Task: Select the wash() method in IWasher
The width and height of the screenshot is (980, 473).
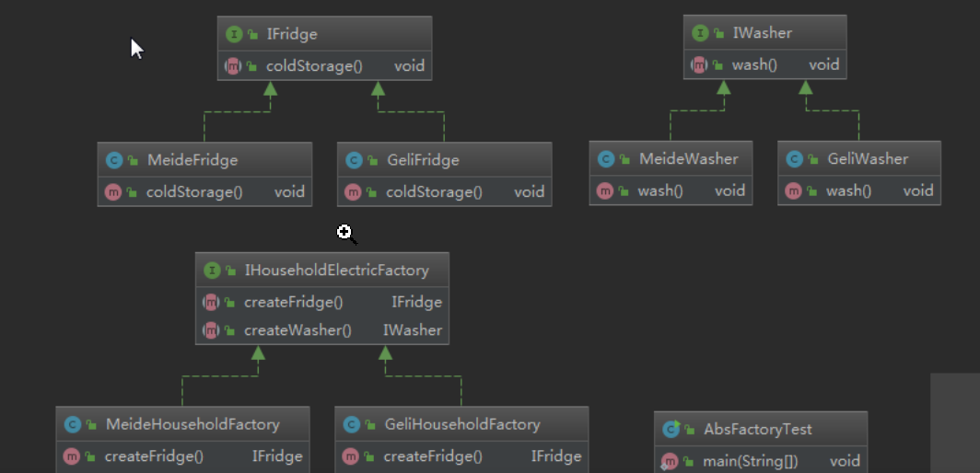Action: [754, 64]
